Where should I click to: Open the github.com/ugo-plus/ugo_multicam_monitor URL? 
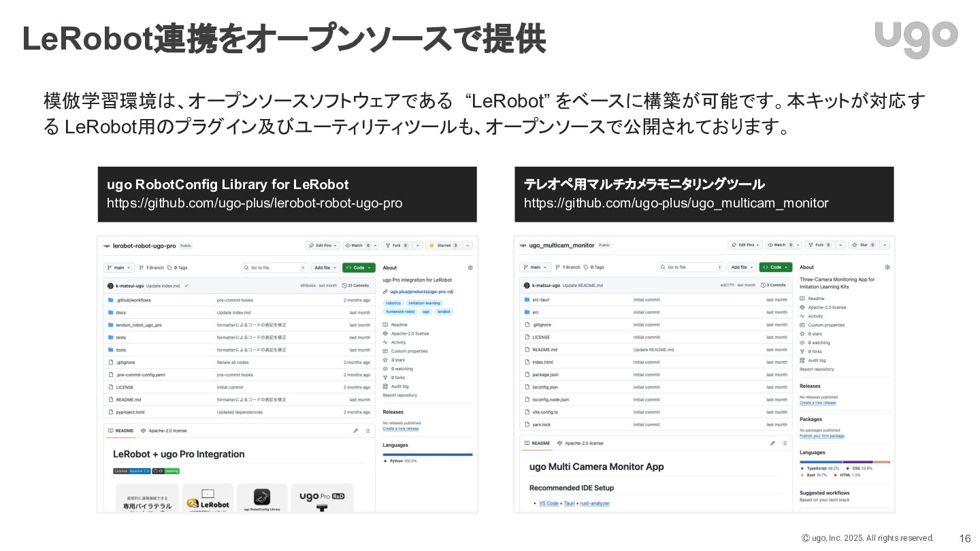pos(676,203)
